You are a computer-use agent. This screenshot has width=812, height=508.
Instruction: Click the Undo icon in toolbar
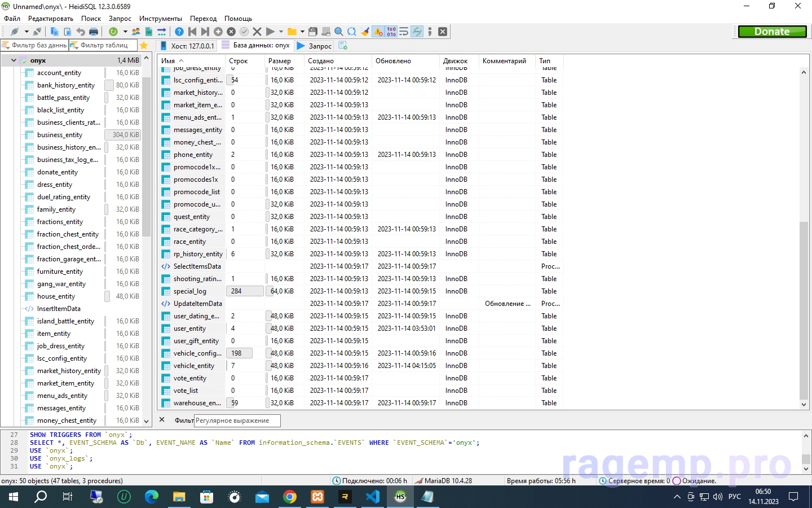coord(81,32)
